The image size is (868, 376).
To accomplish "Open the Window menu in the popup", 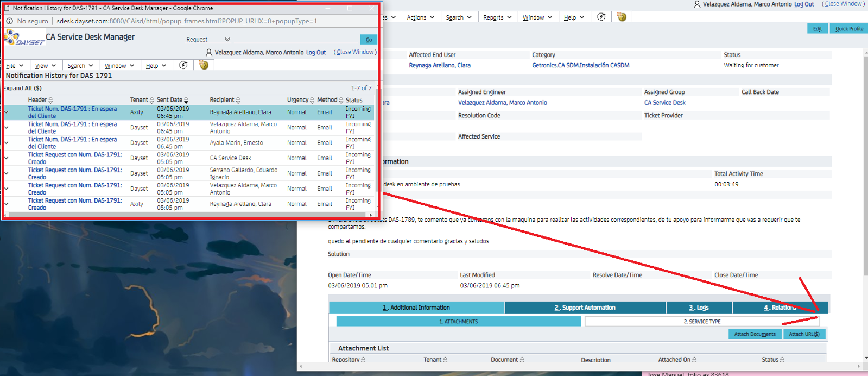I will point(119,66).
